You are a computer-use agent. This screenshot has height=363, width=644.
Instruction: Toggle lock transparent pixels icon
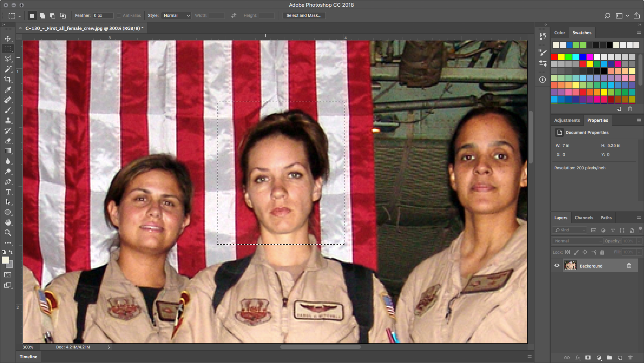[567, 252]
